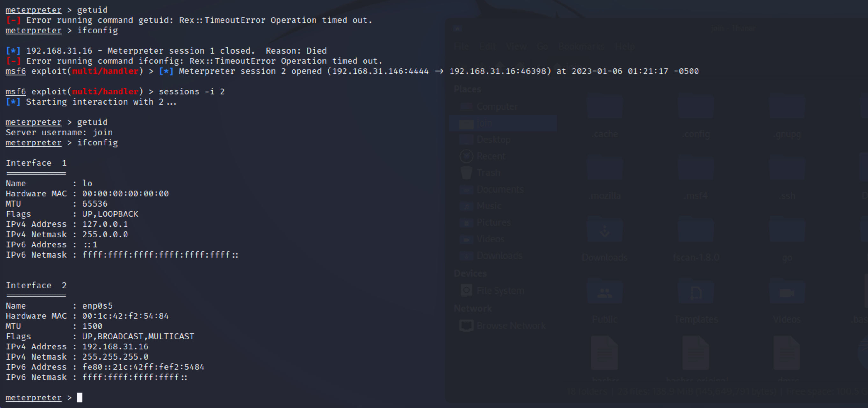Select Computer in Places sidebar
868x408 pixels.
pos(496,106)
